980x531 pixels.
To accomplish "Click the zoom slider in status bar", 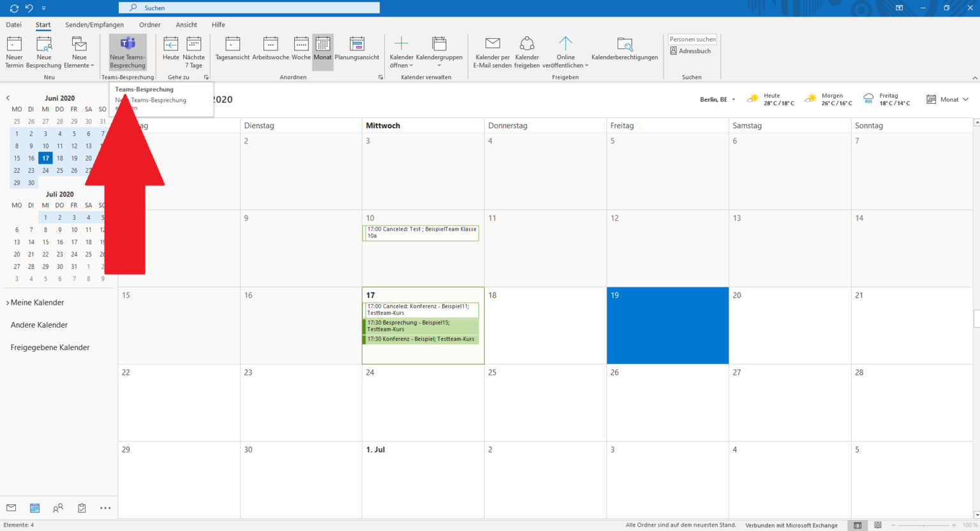I will (924, 525).
